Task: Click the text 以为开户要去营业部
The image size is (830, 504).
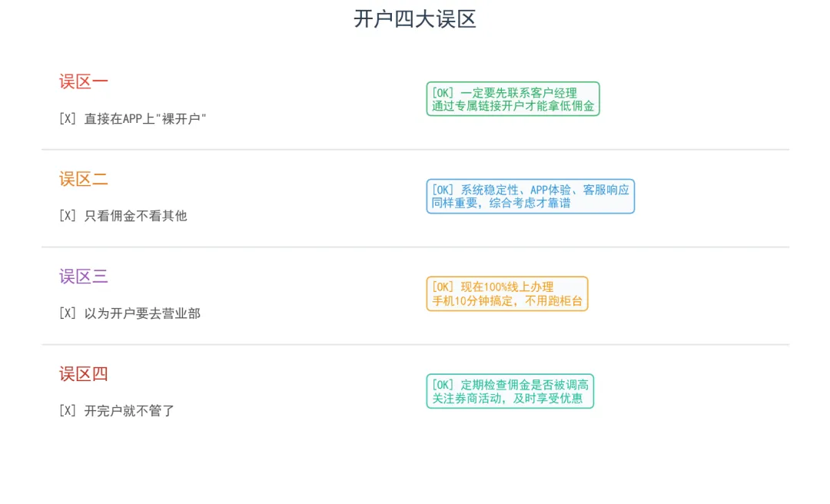Action: [142, 313]
